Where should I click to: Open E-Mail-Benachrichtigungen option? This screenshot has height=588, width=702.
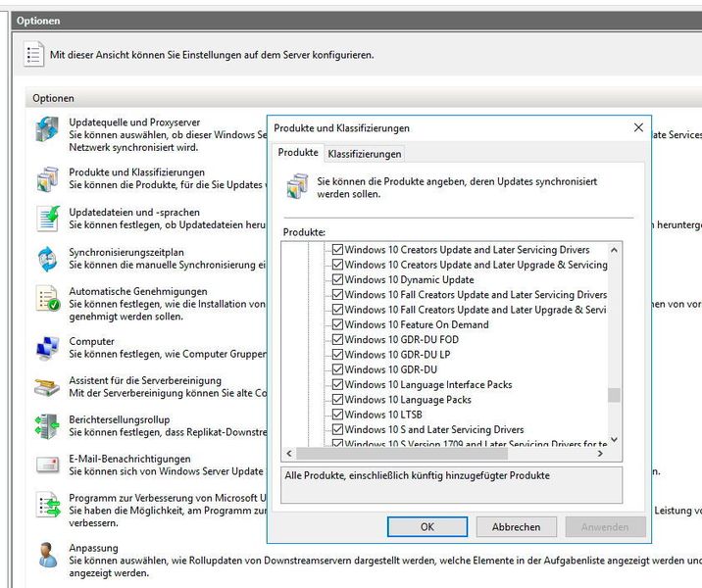click(129, 459)
